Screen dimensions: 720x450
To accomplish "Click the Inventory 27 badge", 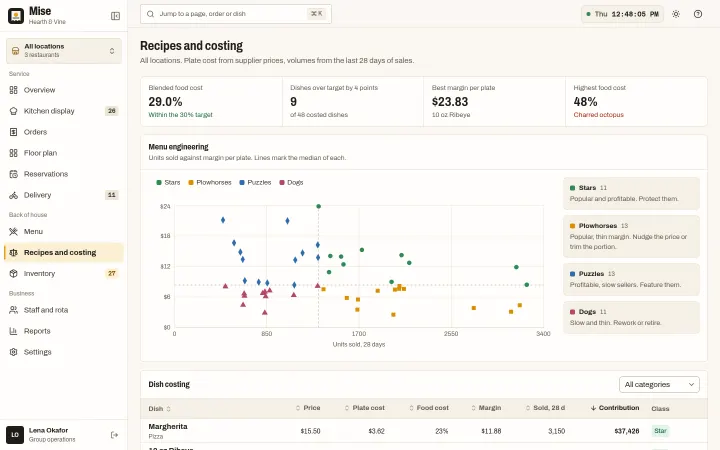I will pos(111,273).
